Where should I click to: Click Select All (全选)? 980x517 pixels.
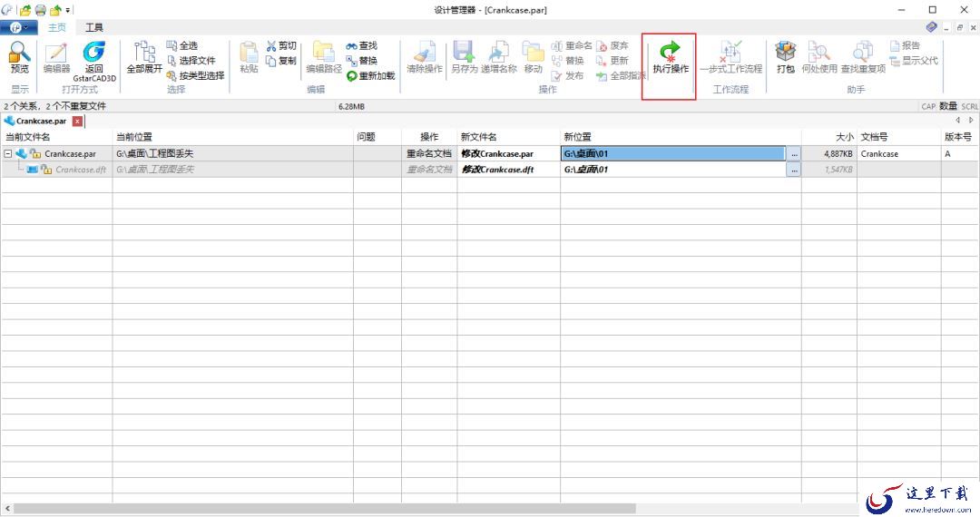(x=181, y=45)
